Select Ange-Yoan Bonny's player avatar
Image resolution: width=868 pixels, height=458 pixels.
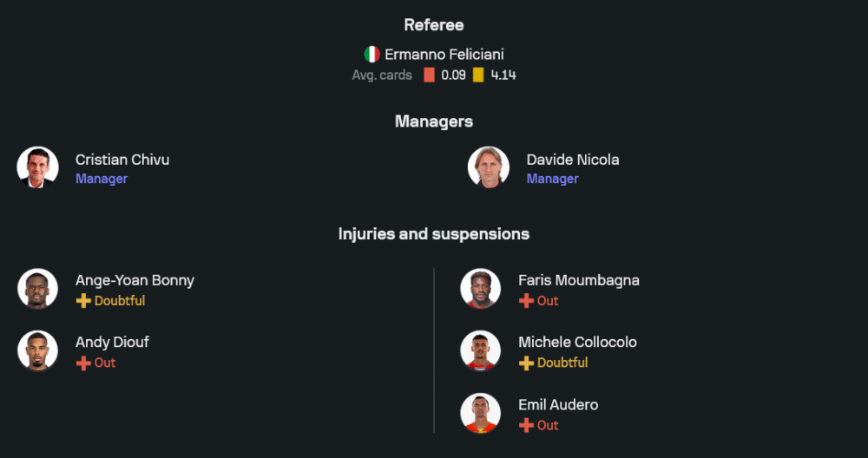(x=38, y=289)
